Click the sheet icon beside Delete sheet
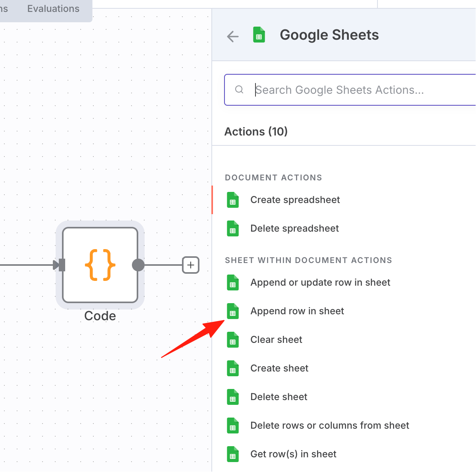This screenshot has height=472, width=476. point(233,397)
